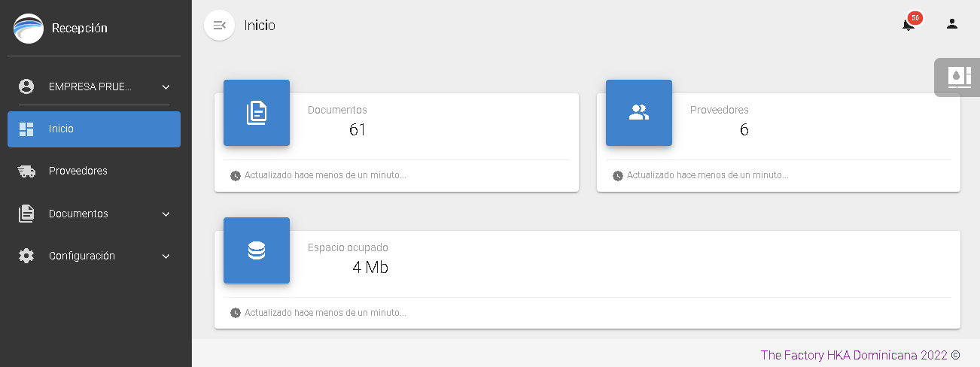Open Proveedores from the sidebar

point(78,171)
